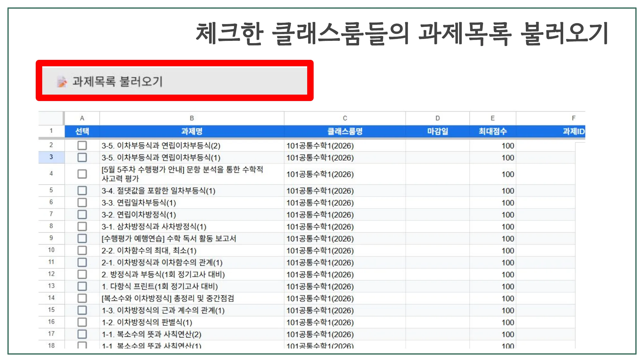Check the box for 3-5. 이차부등식과 연립이차부등식(1)
This screenshot has width=644, height=362.
tap(82, 157)
